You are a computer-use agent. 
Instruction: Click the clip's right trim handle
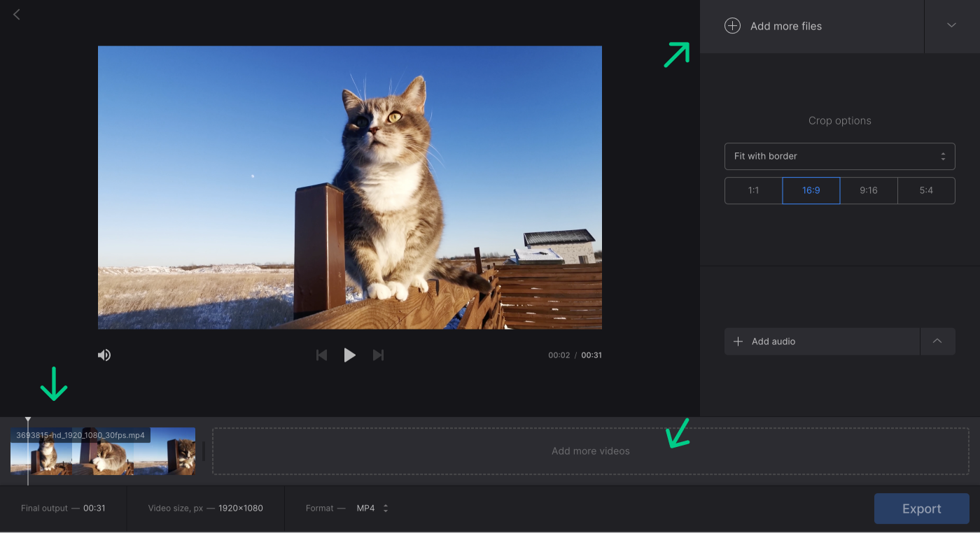tap(204, 451)
